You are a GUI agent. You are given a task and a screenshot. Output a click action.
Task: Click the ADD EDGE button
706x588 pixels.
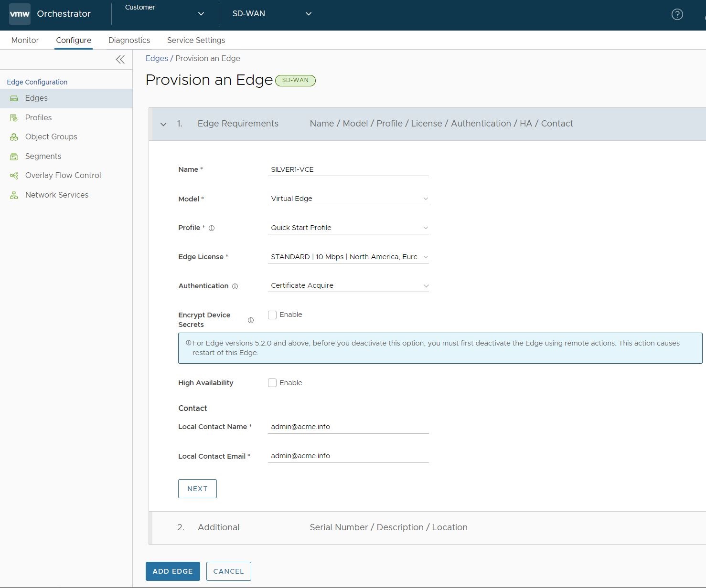172,571
